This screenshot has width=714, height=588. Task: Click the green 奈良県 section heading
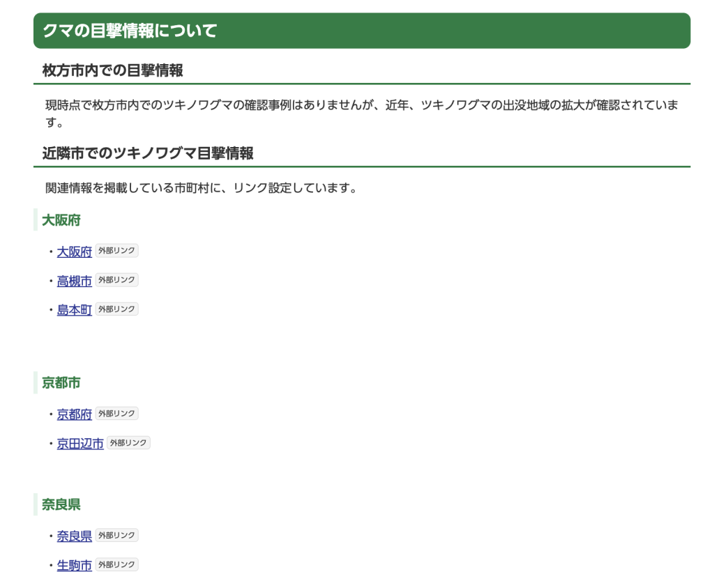(x=61, y=504)
